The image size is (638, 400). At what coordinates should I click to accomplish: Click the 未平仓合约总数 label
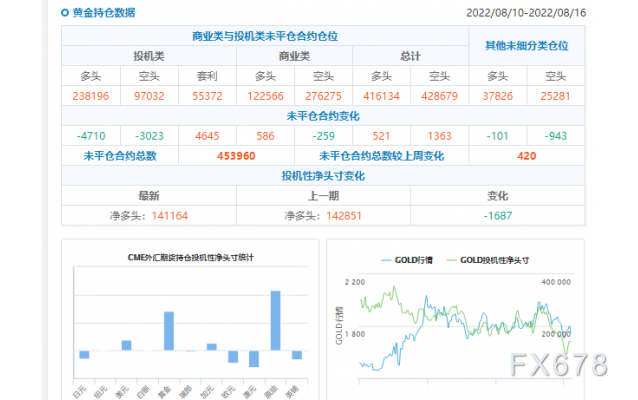tap(120, 156)
